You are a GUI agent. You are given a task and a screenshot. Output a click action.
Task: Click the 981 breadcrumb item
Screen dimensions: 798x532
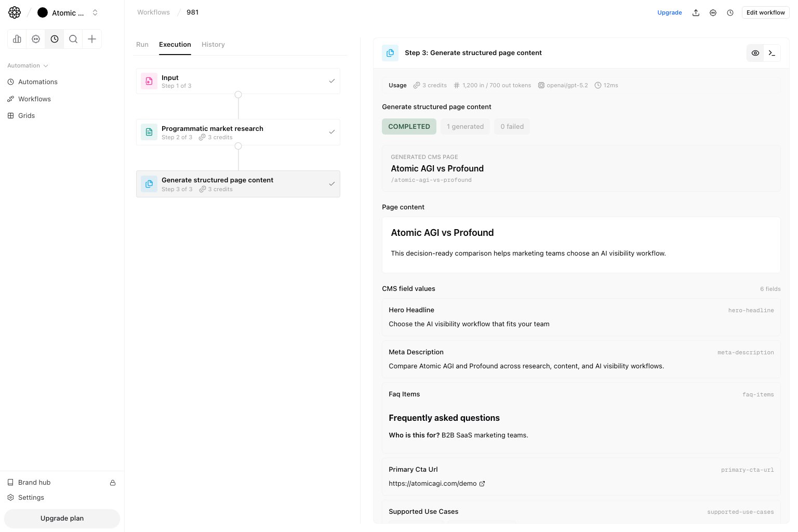click(x=192, y=12)
